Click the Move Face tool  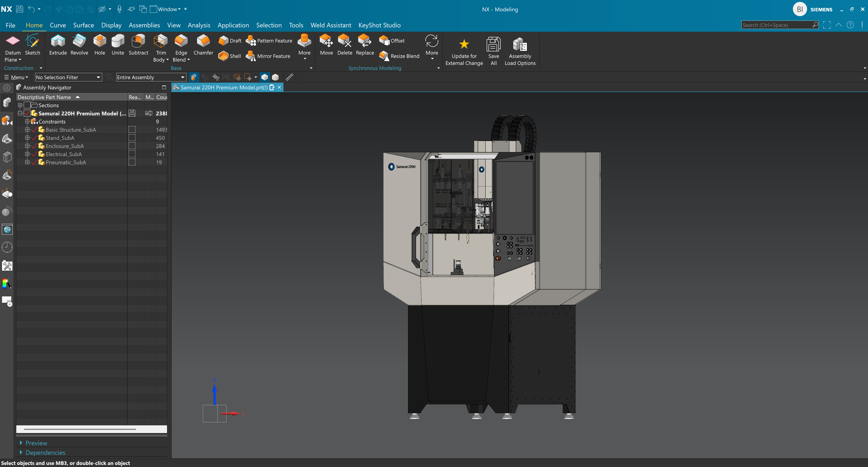326,44
